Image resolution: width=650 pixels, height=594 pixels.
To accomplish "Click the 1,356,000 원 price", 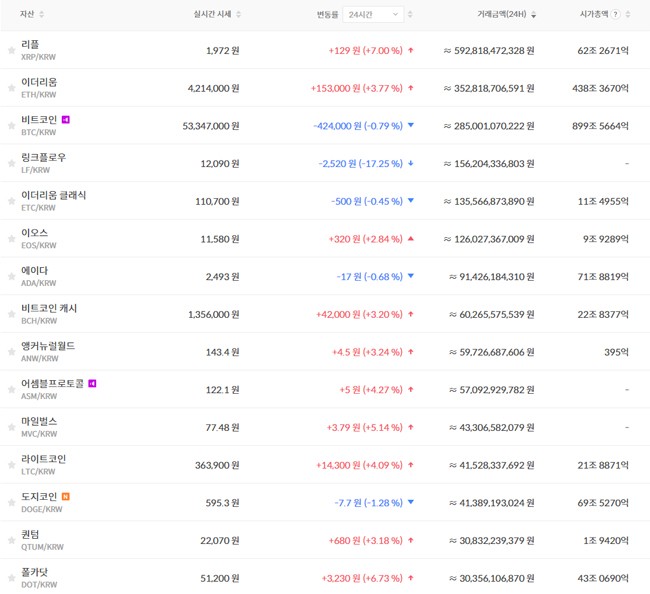I will (x=213, y=315).
